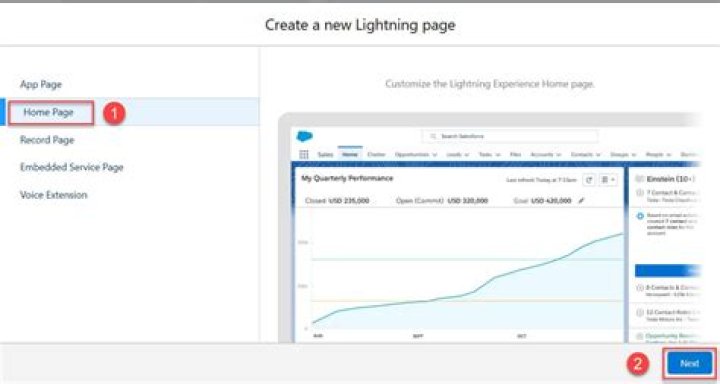Click 'My Quarterly Performance' heading text
Screen dimensions: 720x384
(x=347, y=178)
